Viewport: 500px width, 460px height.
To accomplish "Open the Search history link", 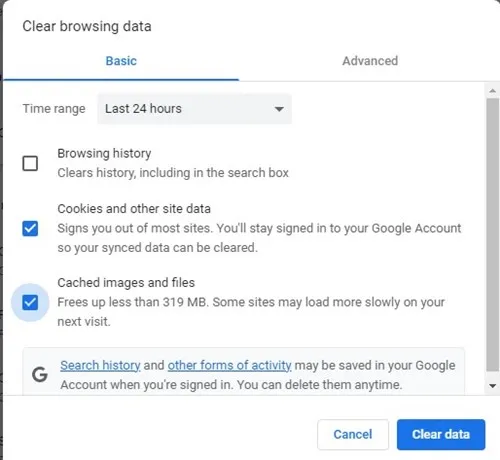I will click(100, 365).
